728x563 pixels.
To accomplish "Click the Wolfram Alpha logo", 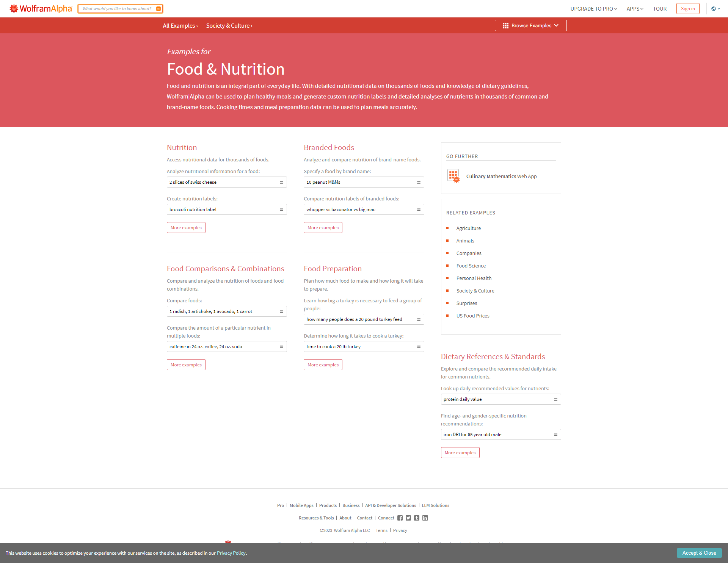I will (40, 8).
